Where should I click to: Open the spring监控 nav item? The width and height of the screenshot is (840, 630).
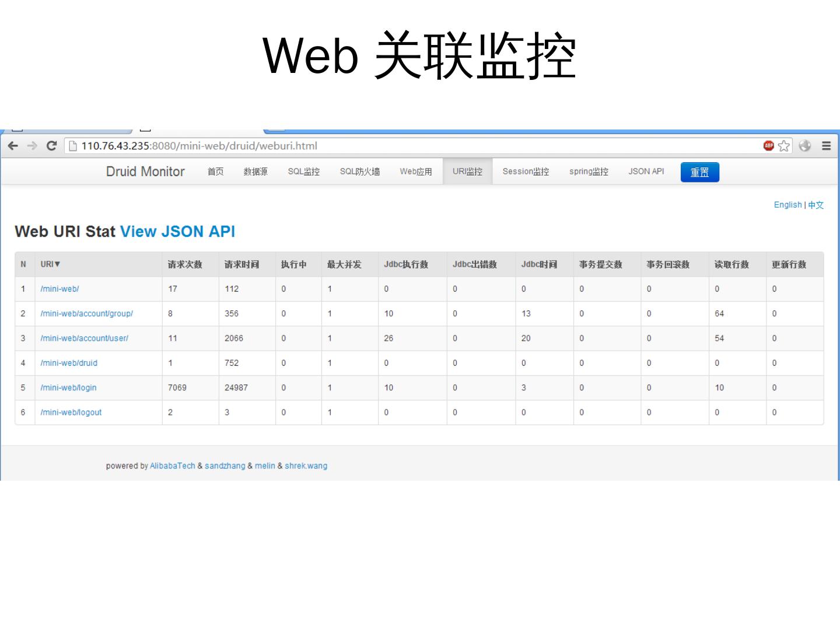[589, 171]
